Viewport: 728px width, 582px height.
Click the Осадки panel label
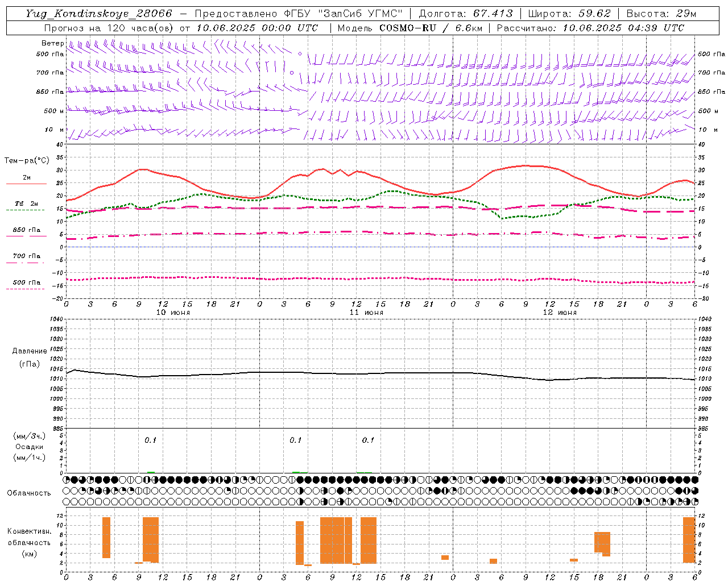30,447
